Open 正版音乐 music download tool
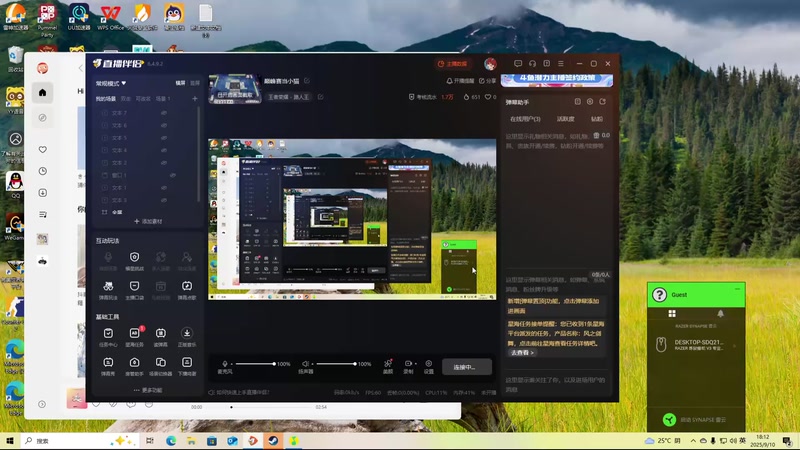The width and height of the screenshot is (800, 450). (x=187, y=337)
